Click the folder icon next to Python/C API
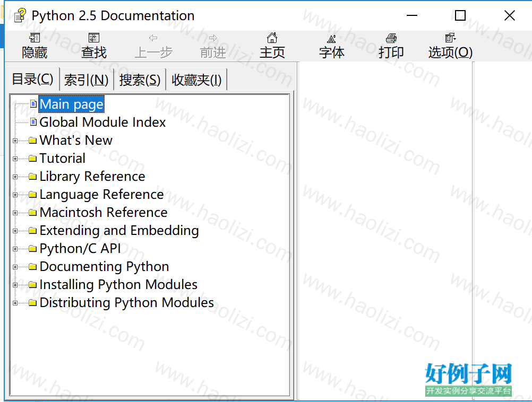The height and width of the screenshot is (402, 532). click(33, 248)
